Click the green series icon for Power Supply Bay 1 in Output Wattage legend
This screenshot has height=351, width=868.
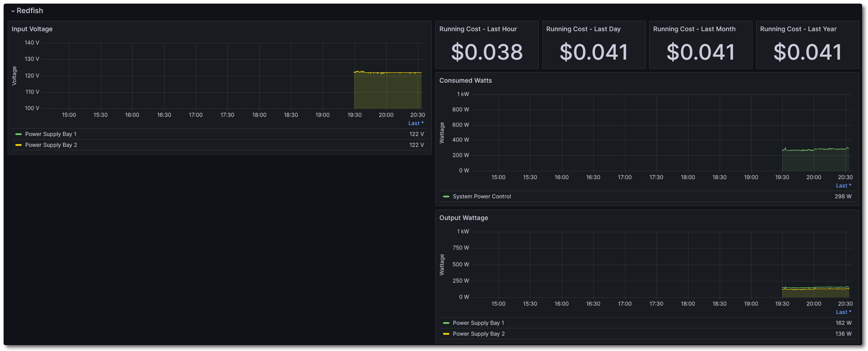[446, 323]
